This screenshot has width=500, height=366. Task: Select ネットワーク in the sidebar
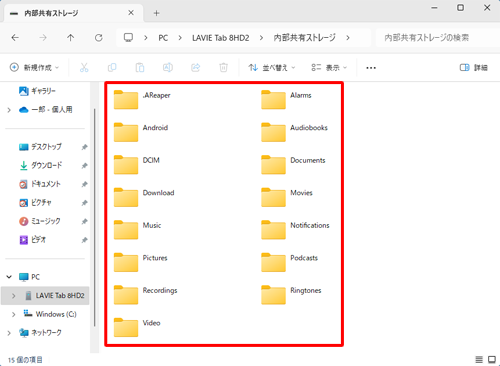coord(46,333)
